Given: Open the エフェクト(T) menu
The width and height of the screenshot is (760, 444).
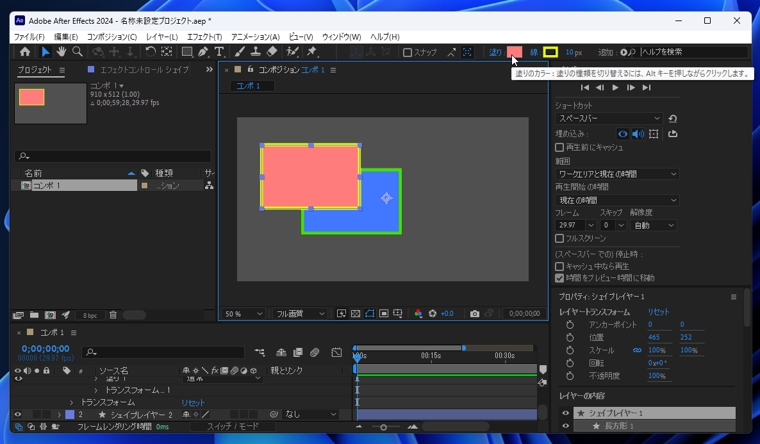Looking at the screenshot, I should (x=204, y=37).
